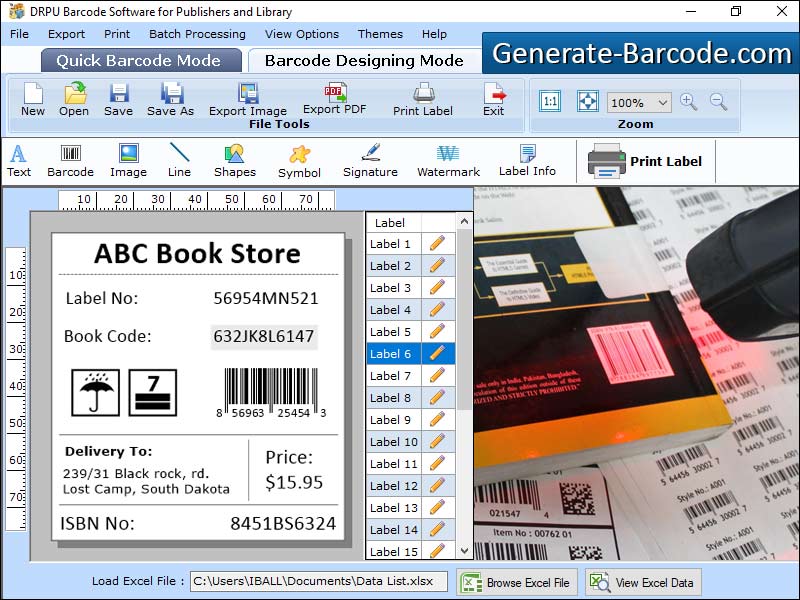Add a Signature to the label
800x600 pixels.
click(370, 160)
